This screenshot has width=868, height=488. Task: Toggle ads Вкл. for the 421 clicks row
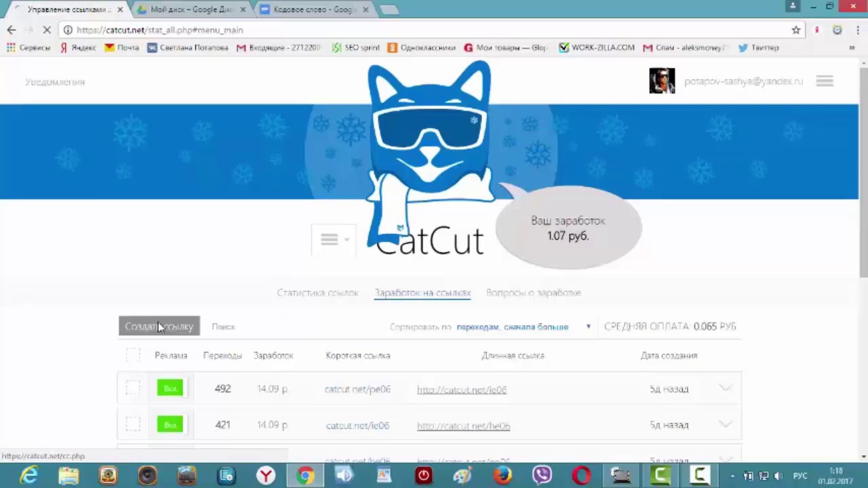[170, 425]
